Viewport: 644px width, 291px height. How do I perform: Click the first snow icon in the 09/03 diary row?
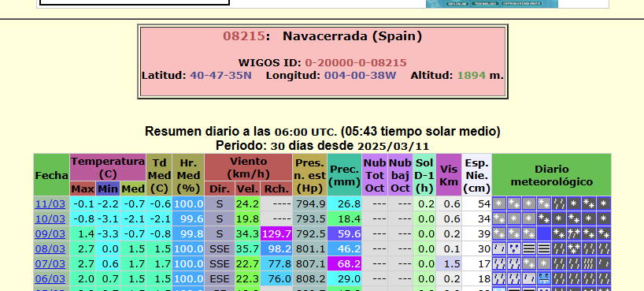coord(499,233)
